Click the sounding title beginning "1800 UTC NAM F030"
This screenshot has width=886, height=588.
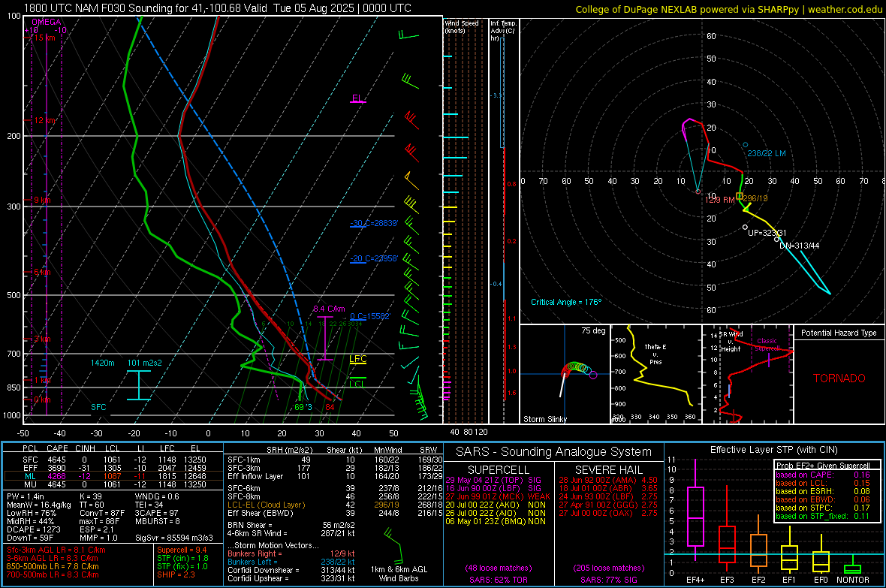[218, 8]
